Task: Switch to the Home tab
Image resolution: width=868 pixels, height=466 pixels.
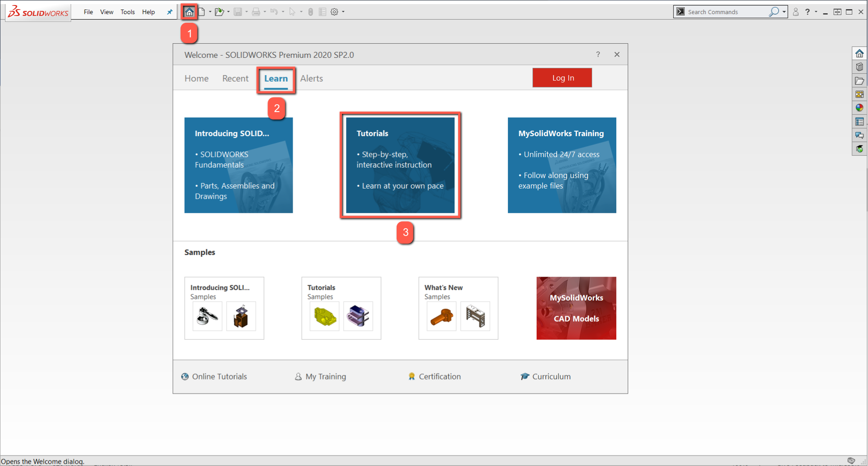Action: pos(196,78)
